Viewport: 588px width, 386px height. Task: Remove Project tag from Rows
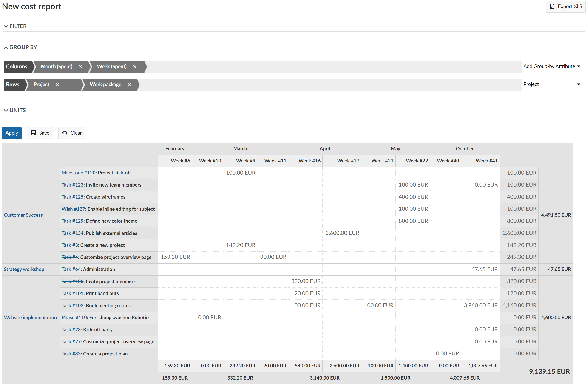pyautogui.click(x=58, y=85)
